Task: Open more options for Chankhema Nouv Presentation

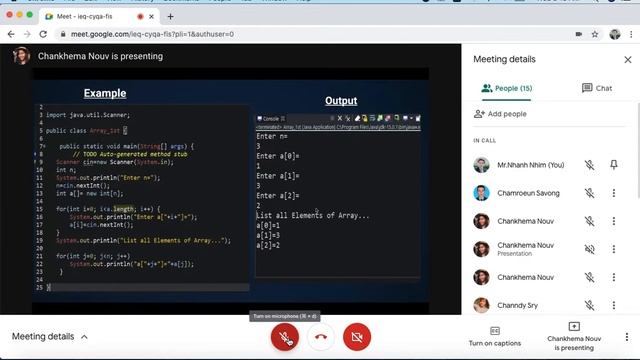Action: pos(613,249)
